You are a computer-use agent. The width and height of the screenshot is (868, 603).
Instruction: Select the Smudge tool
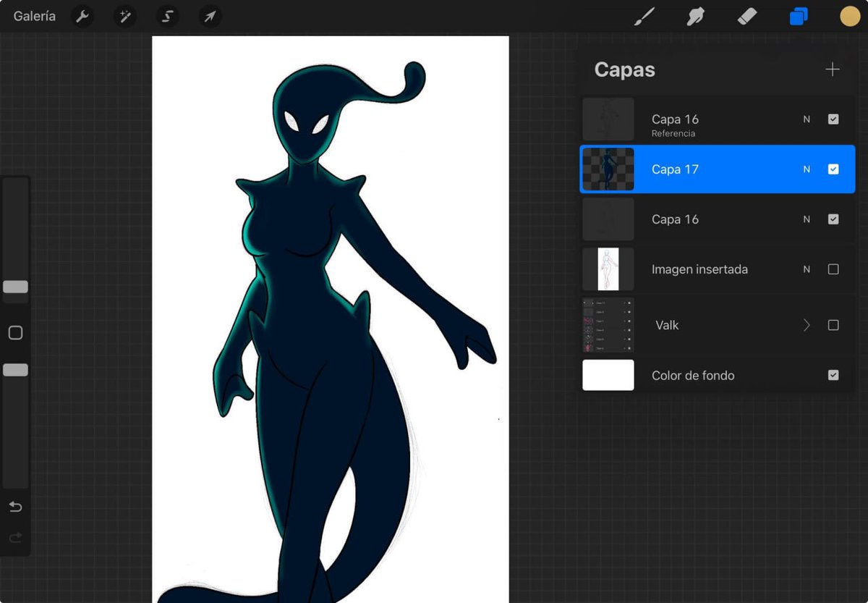coord(695,16)
